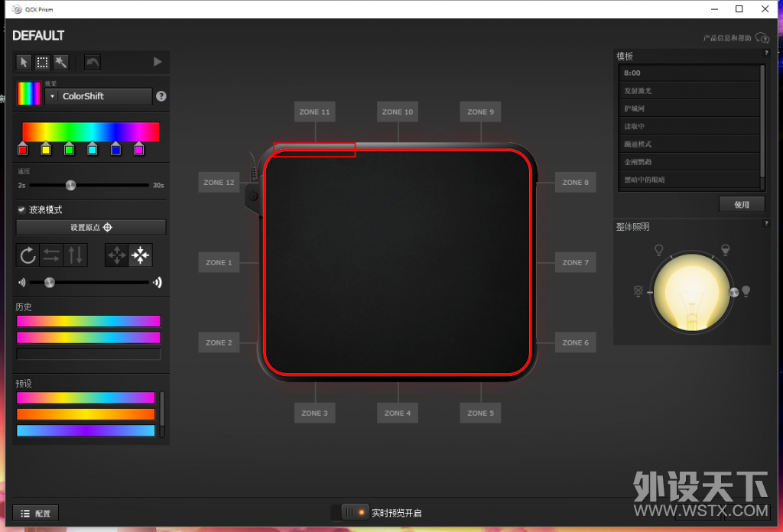Open the ColorShift effect dropdown
The image size is (783, 532).
(x=99, y=96)
